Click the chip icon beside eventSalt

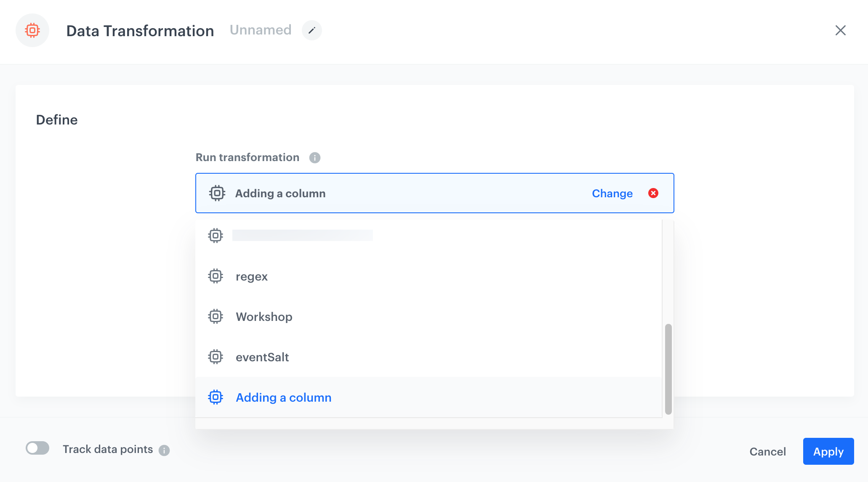click(216, 357)
